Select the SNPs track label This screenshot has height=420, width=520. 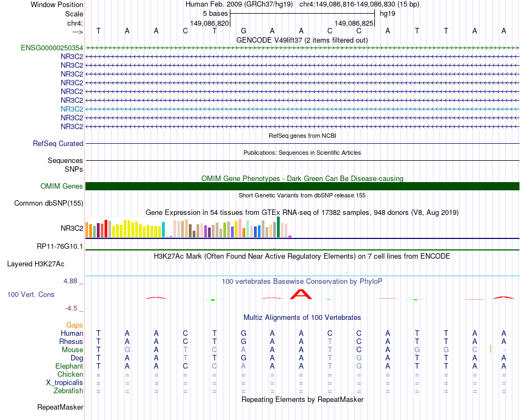pyautogui.click(x=74, y=169)
